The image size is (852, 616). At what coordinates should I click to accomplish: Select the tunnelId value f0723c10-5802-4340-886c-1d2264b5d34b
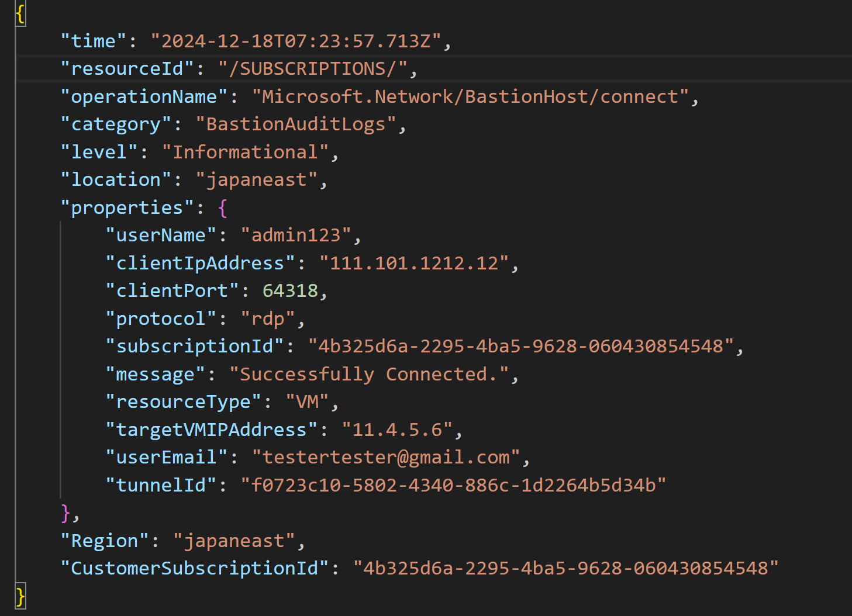(453, 485)
